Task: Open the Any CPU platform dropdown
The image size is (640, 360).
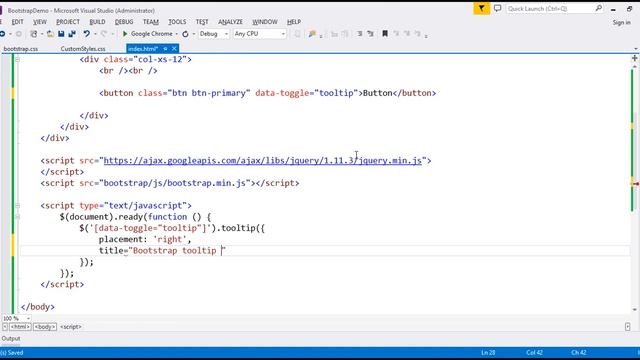Action: (260, 34)
